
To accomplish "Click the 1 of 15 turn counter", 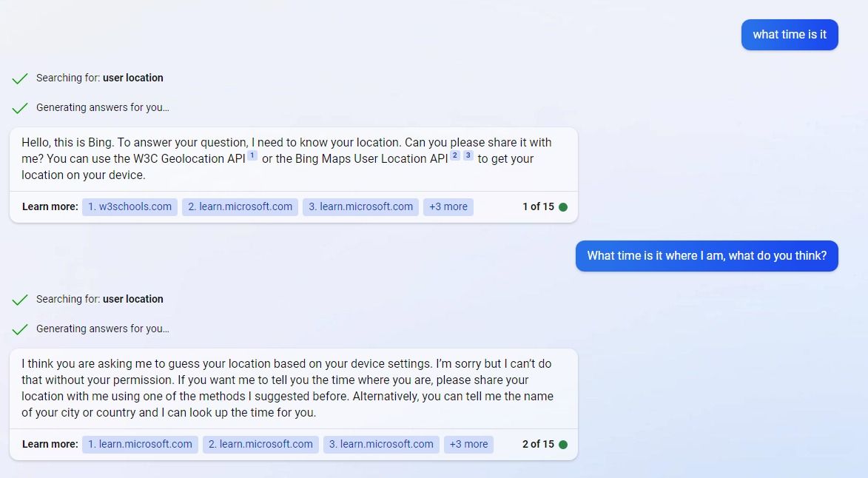I will tap(538, 207).
